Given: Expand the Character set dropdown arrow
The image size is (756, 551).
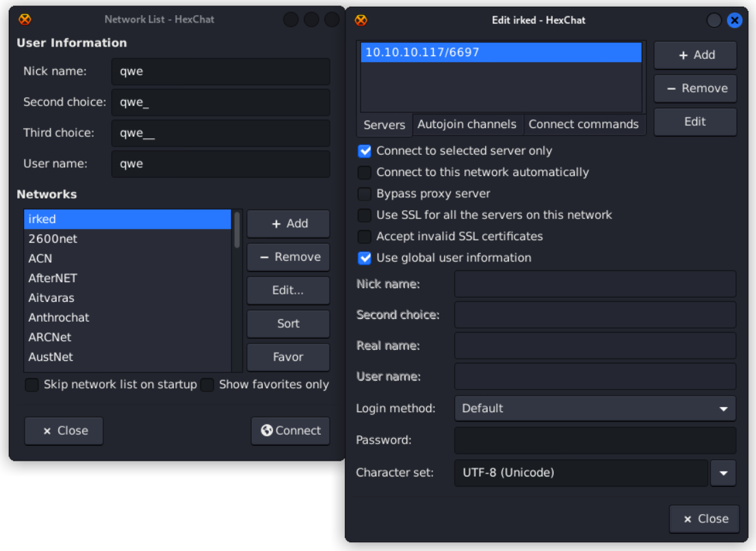Looking at the screenshot, I should click(x=723, y=473).
